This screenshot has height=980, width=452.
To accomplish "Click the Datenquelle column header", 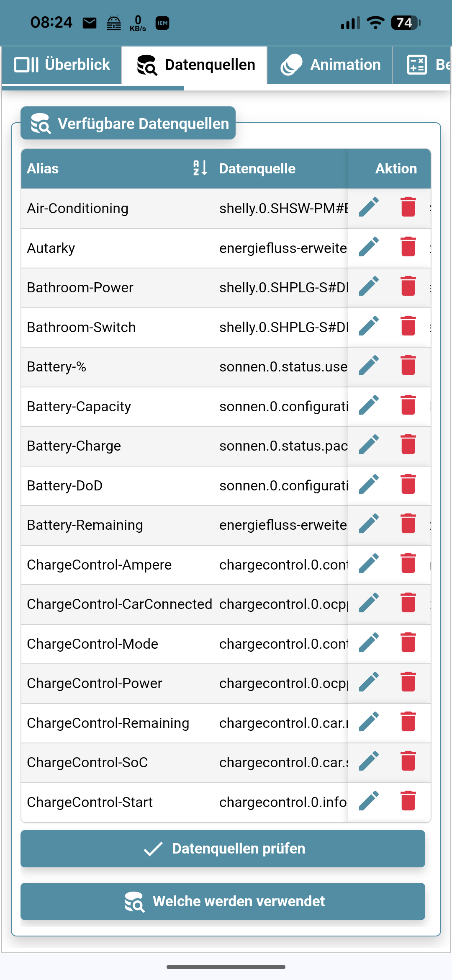I will [257, 168].
